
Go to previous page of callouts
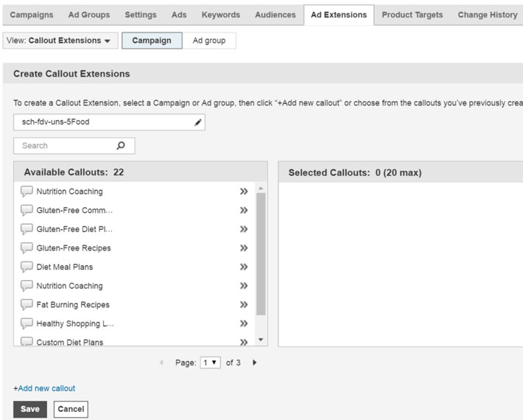[161, 363]
